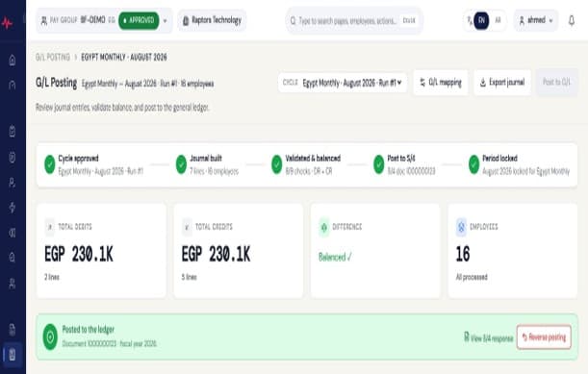The image size is (588, 374).
Task: Open the Cycle Egypt Monthly dropdown
Action: pyautogui.click(x=343, y=83)
